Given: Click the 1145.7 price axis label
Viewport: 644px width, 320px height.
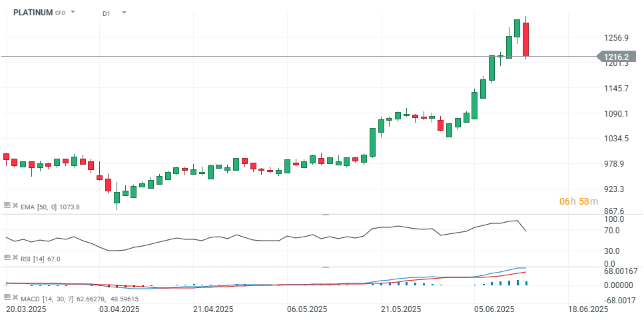Looking at the screenshot, I should click(x=617, y=89).
